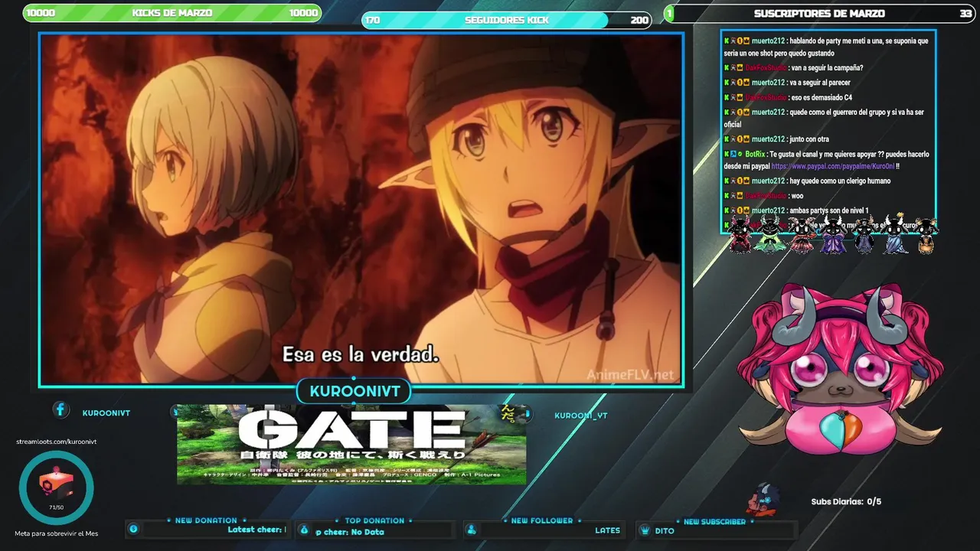Click the BotRix username in chat
980x551 pixels.
point(756,155)
